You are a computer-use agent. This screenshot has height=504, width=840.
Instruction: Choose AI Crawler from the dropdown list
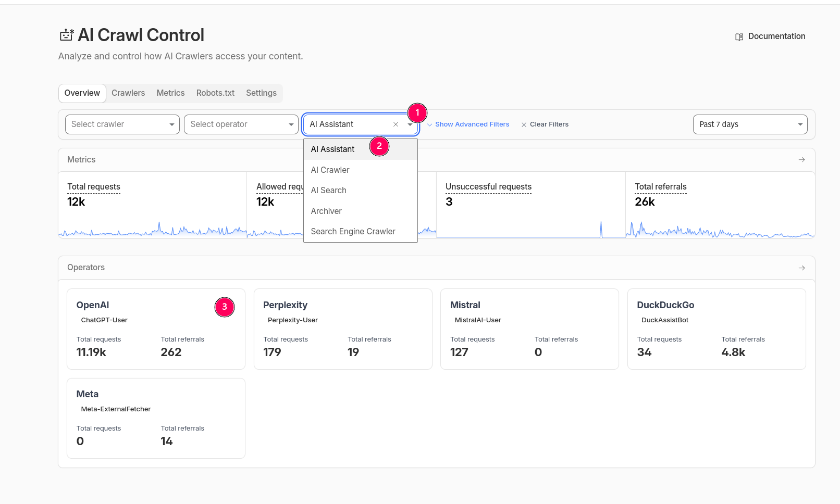330,170
